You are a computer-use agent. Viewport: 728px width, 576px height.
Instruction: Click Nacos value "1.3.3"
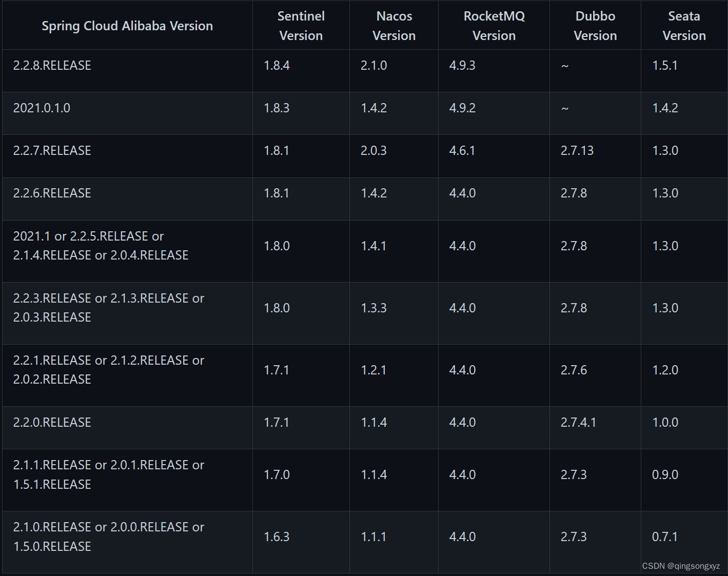coord(373,308)
